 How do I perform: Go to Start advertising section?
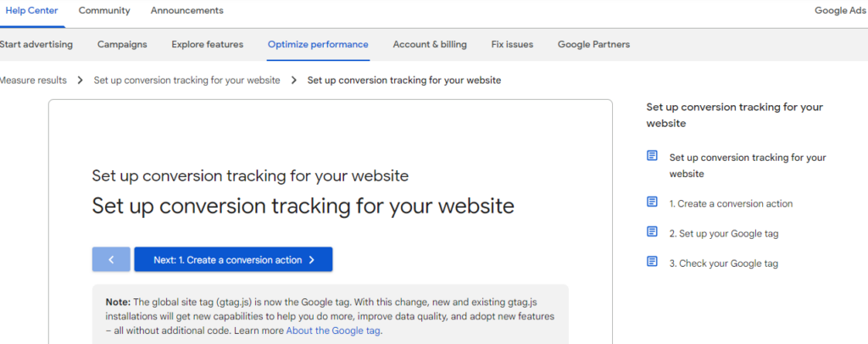36,44
